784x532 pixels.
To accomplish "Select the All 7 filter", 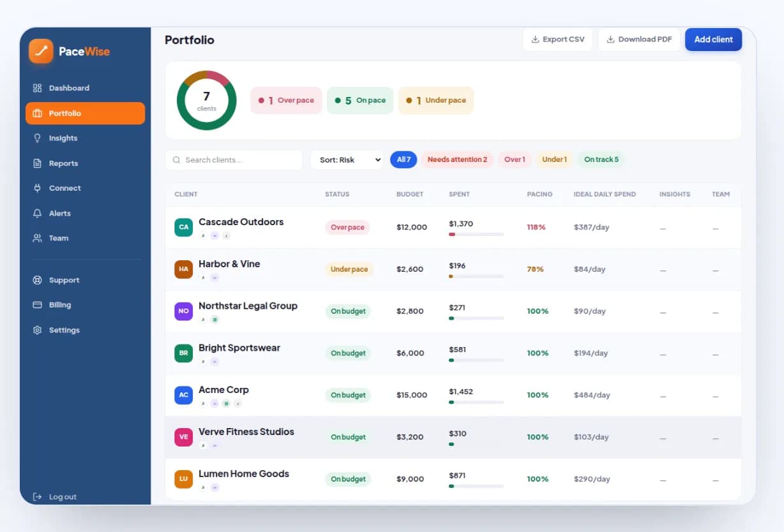I will [x=403, y=159].
